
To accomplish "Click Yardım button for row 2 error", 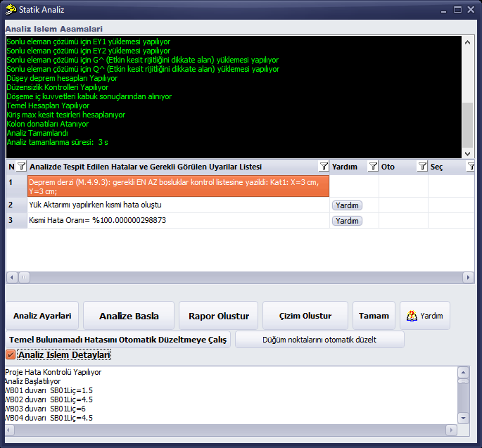I will [x=347, y=205].
